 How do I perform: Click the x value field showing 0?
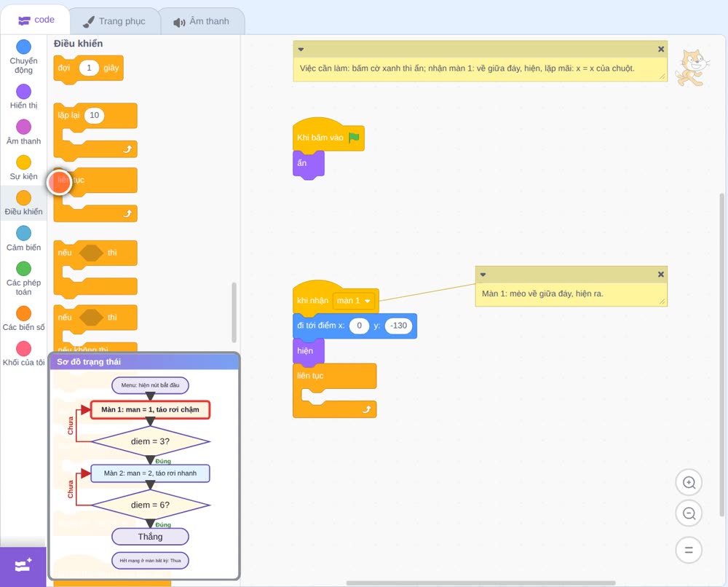(359, 326)
